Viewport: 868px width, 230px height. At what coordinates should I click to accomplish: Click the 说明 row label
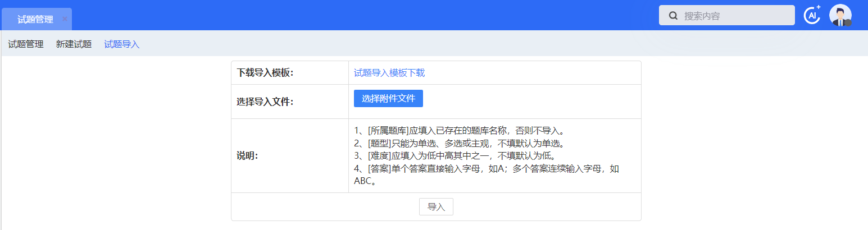[248, 155]
